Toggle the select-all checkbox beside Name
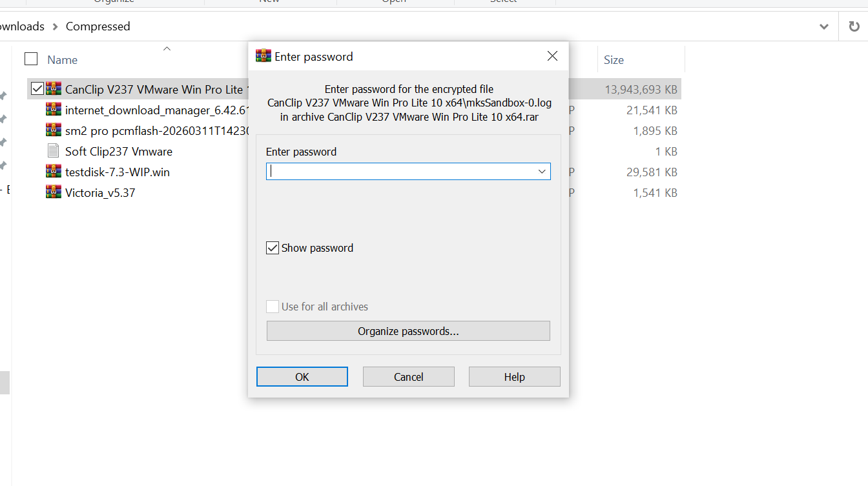The image size is (868, 486). point(31,59)
